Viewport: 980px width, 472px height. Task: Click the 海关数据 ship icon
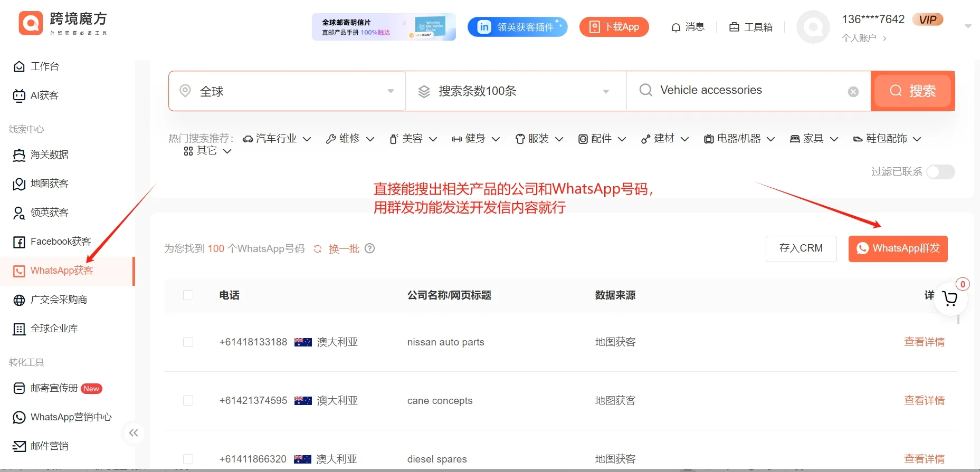(19, 155)
